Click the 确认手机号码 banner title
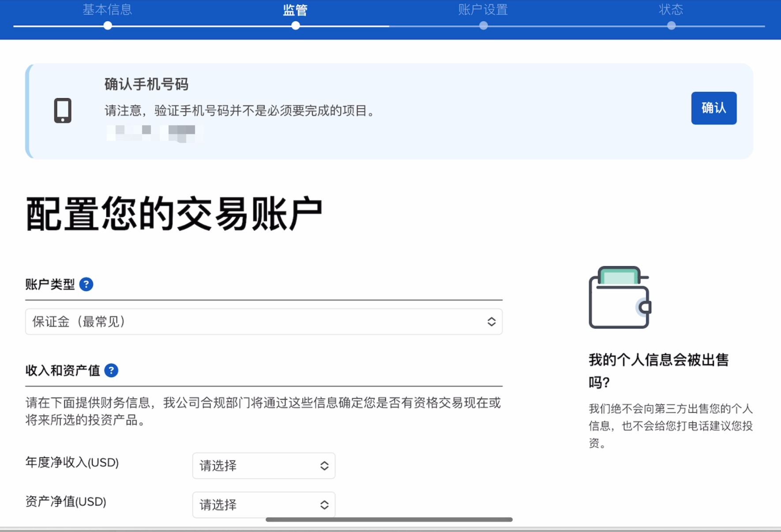Screen dimensions: 781x532 point(146,84)
